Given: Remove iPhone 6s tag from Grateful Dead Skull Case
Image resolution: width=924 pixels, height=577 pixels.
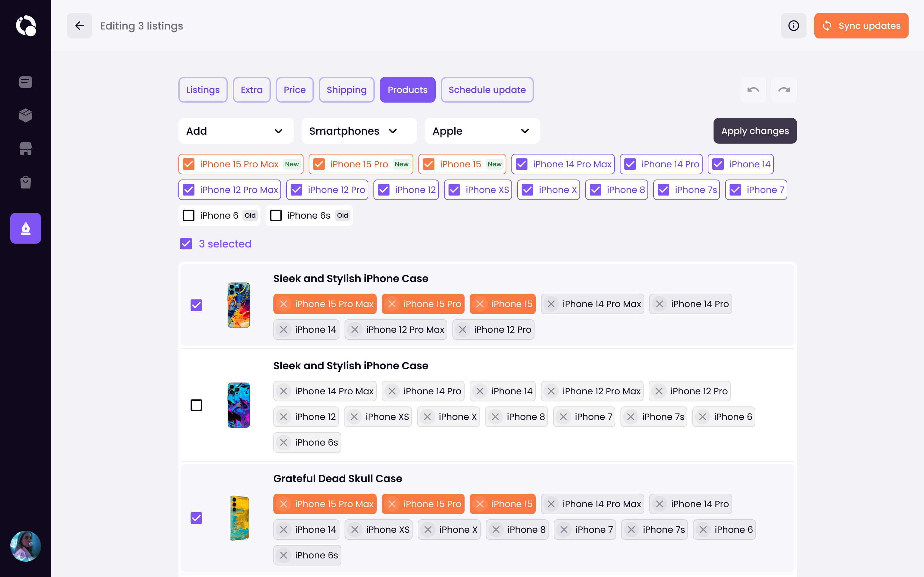Looking at the screenshot, I should click(x=283, y=555).
